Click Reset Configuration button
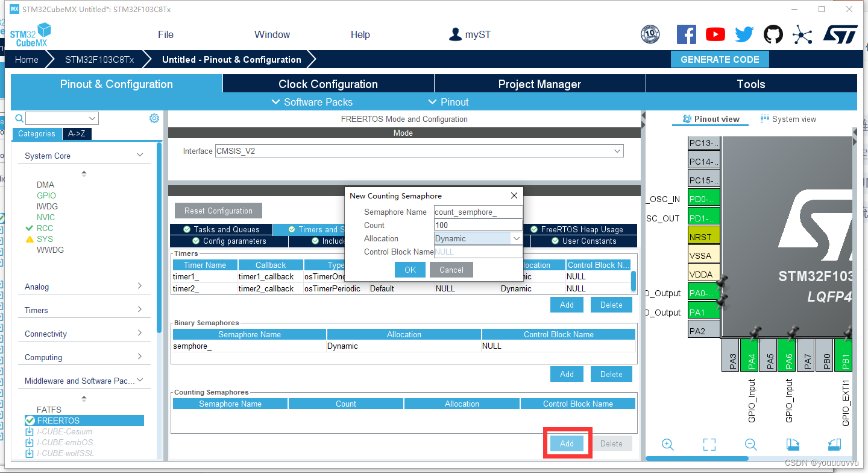868x473 pixels. pos(219,211)
